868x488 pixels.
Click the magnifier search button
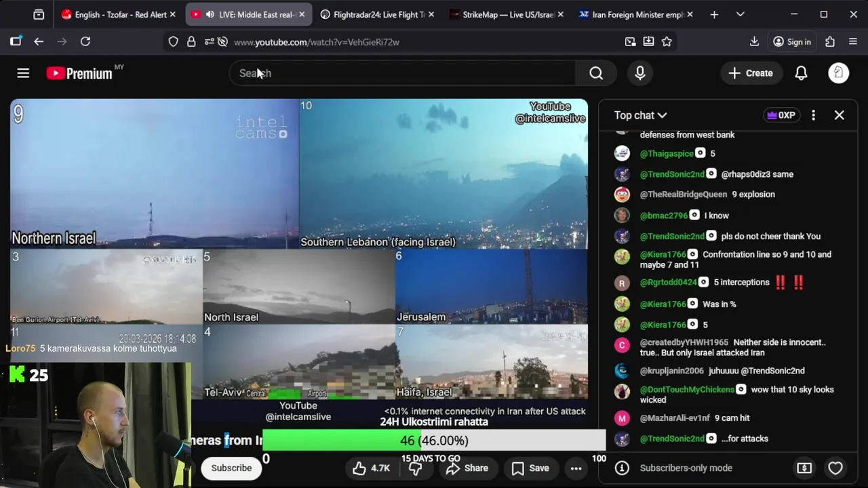tap(596, 73)
